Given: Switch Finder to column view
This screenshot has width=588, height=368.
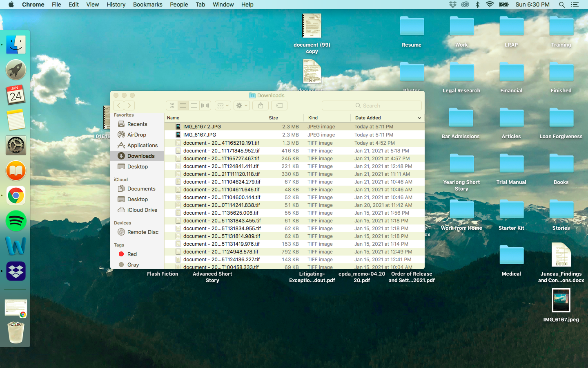Looking at the screenshot, I should tap(194, 105).
